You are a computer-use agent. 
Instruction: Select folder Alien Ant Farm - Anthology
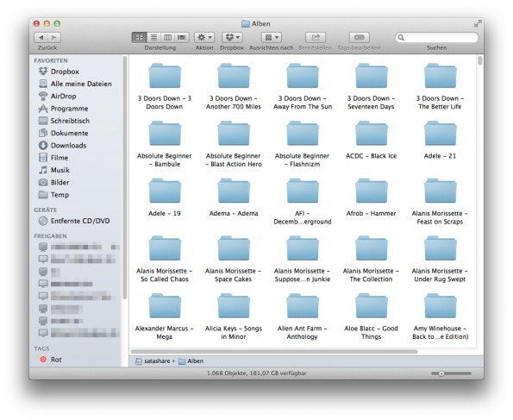(x=303, y=317)
